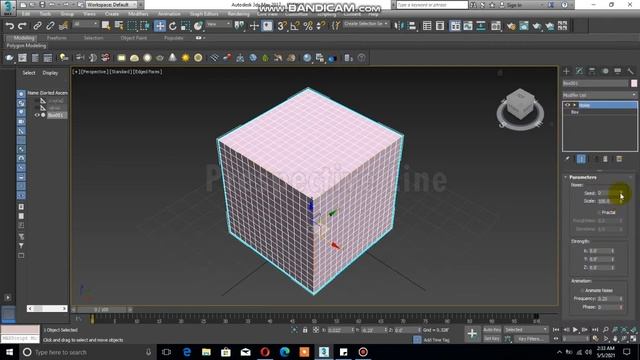Screen dimensions: 640x360
Task: Switch to the Freeform ribbon tab
Action: pos(57,38)
